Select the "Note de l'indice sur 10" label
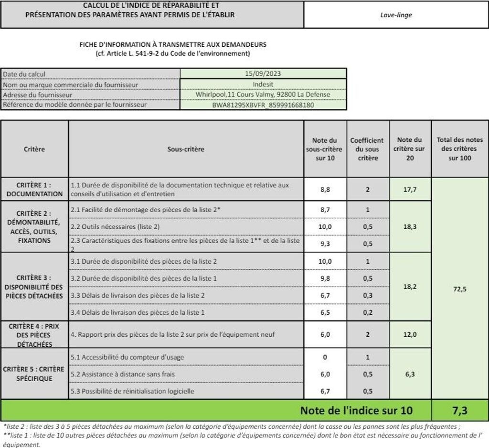The height and width of the screenshot is (448, 489). (x=356, y=411)
